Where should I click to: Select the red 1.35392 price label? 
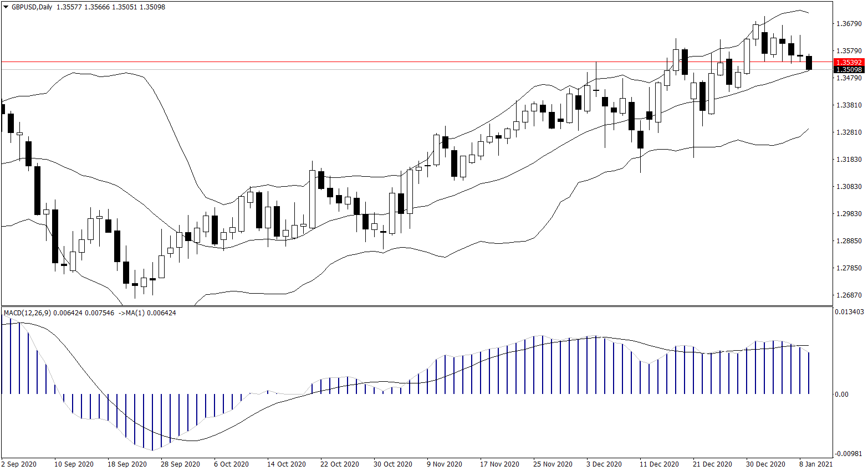coord(849,63)
